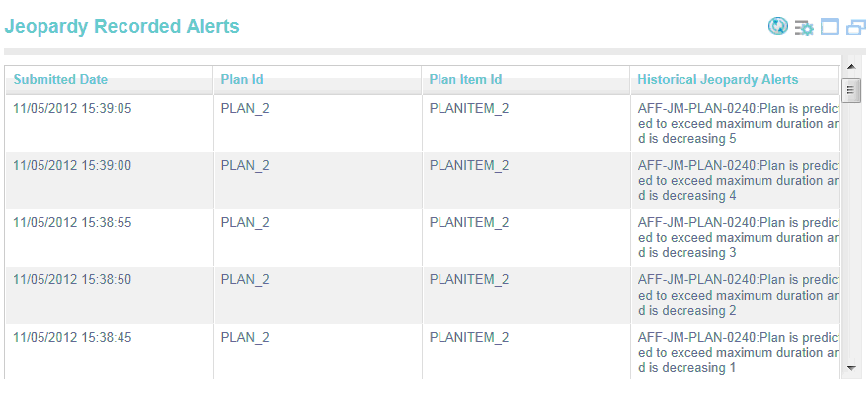Click PLANITEM_2 in the second row

[469, 166]
